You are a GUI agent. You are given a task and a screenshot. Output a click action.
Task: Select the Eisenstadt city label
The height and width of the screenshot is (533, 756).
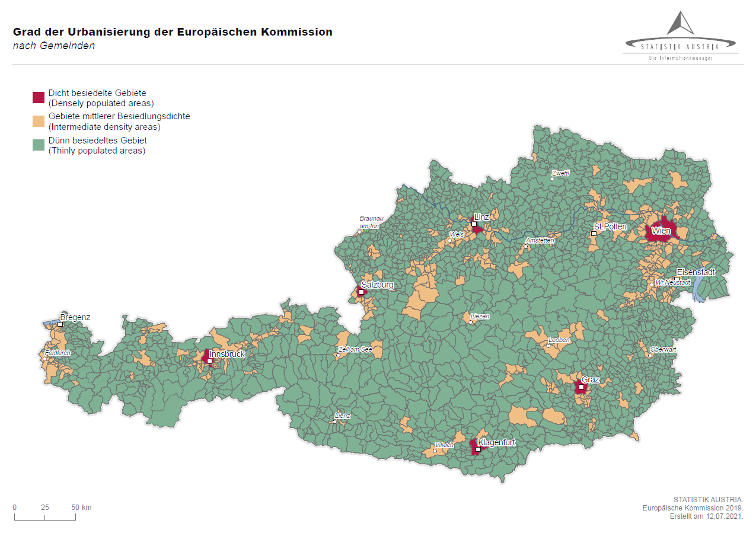point(696,272)
